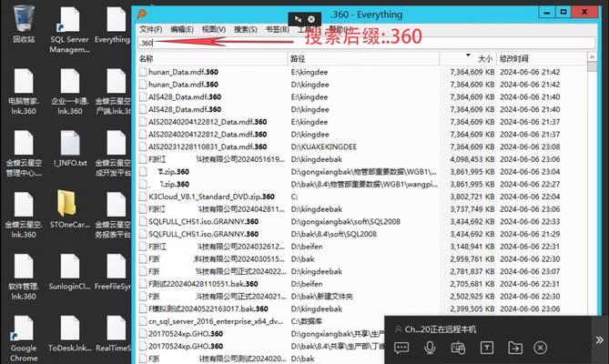
Task: Click the text 'T' icon in remote bar
Action: pyautogui.click(x=487, y=348)
